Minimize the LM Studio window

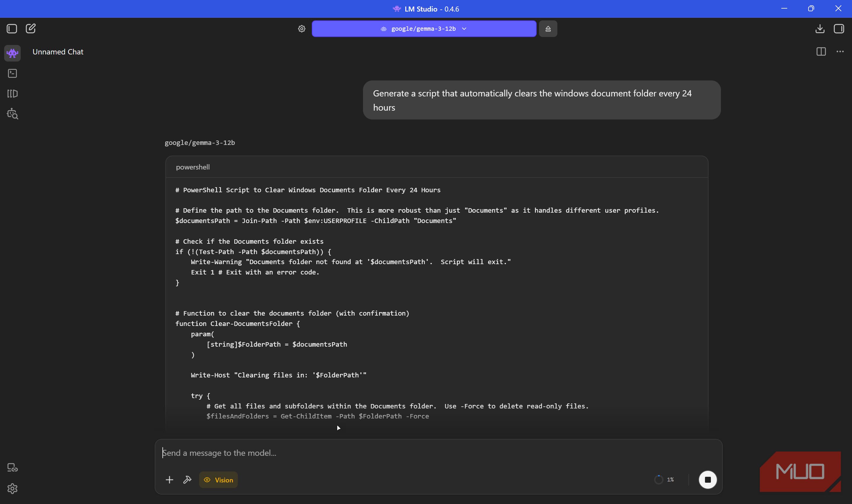[784, 9]
